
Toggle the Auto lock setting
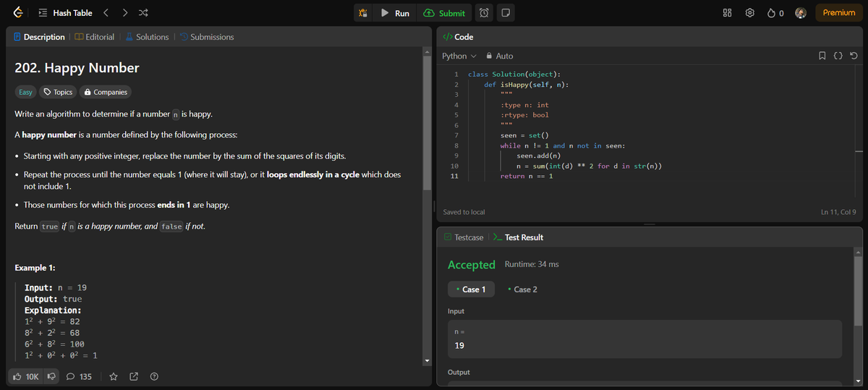point(500,56)
